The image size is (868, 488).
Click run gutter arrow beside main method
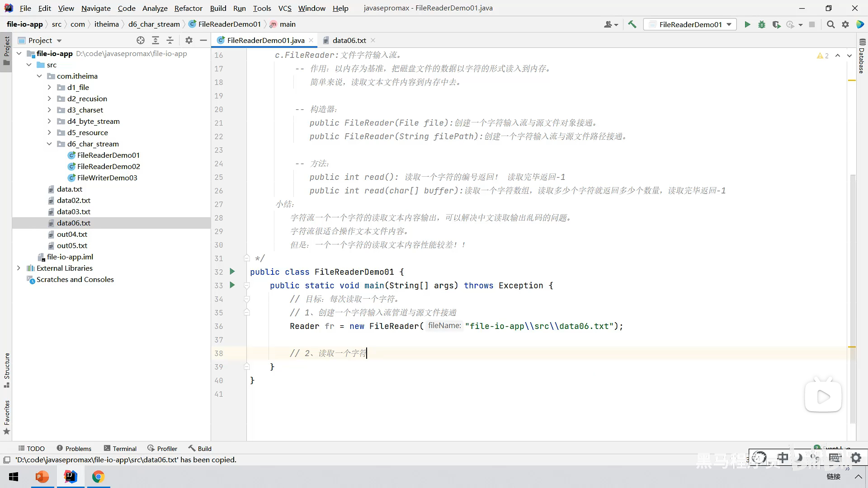[x=232, y=285]
